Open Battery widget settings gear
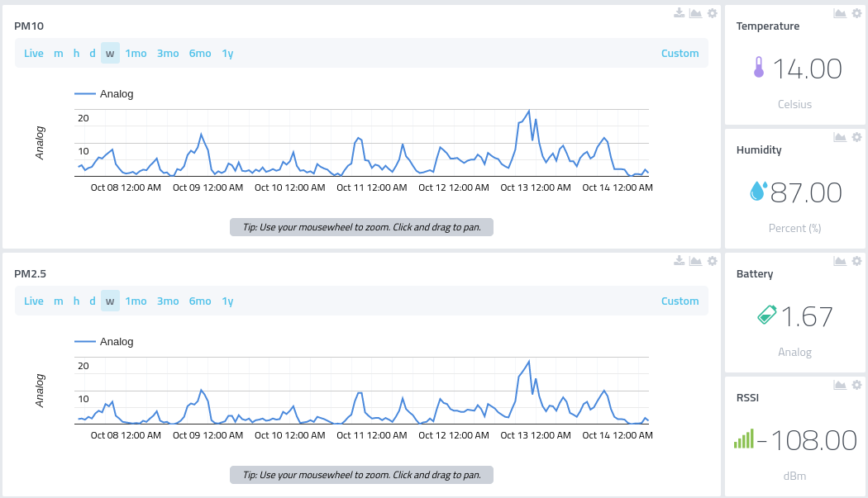Screen dimensions: 868x498 click(857, 261)
